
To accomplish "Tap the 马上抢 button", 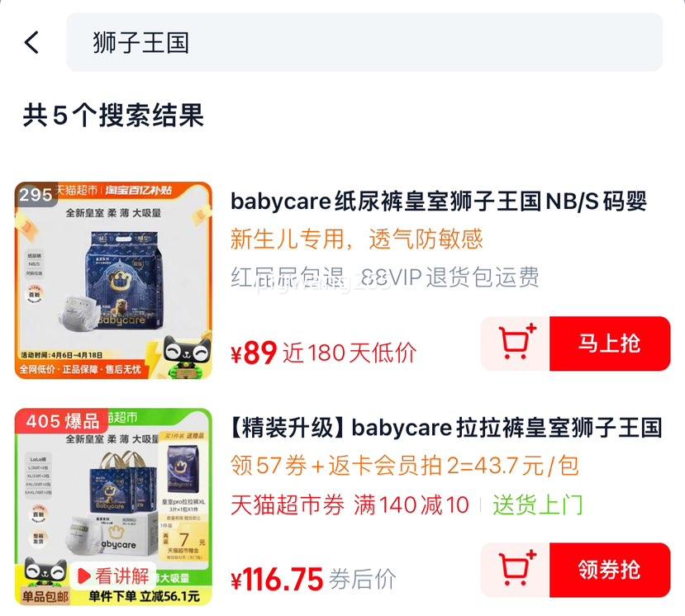I will pyautogui.click(x=610, y=344).
